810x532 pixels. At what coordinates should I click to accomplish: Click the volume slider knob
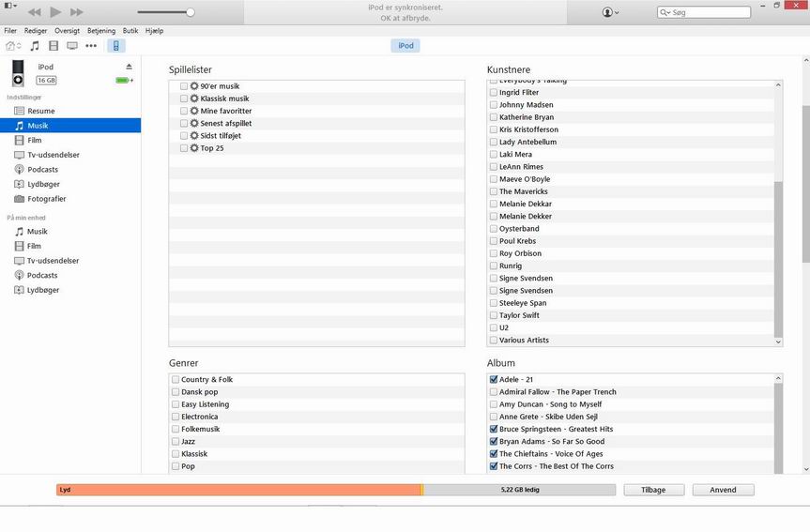pos(191,12)
